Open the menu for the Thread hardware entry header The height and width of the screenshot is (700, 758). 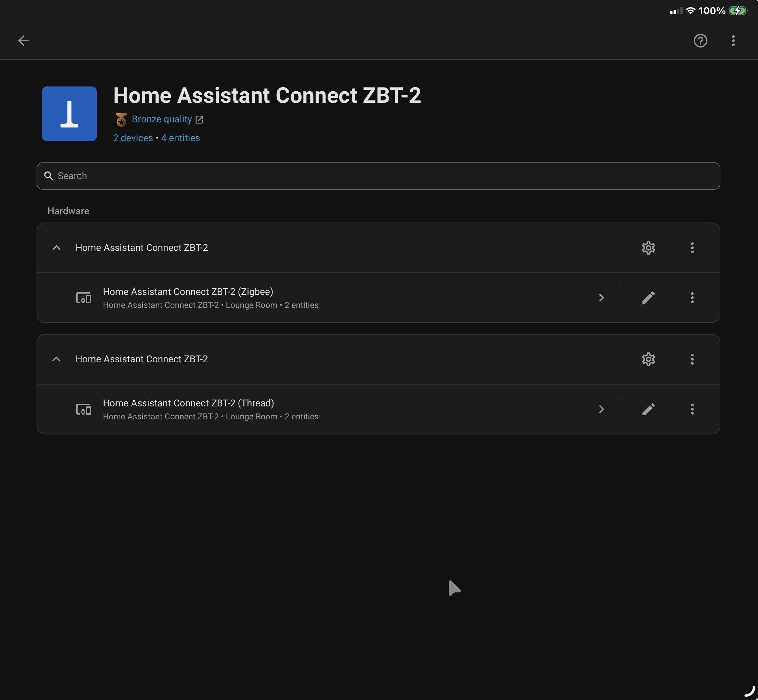pos(692,359)
